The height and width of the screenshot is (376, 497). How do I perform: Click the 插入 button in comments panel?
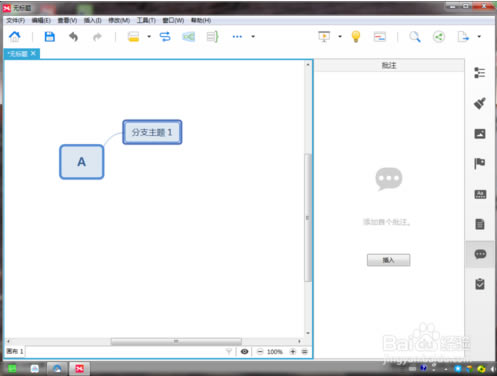[x=388, y=260]
